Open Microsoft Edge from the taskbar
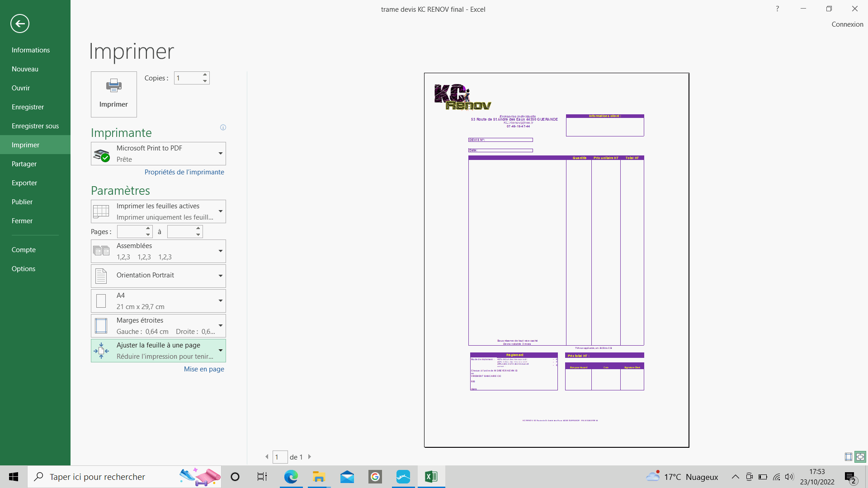 coord(291,477)
